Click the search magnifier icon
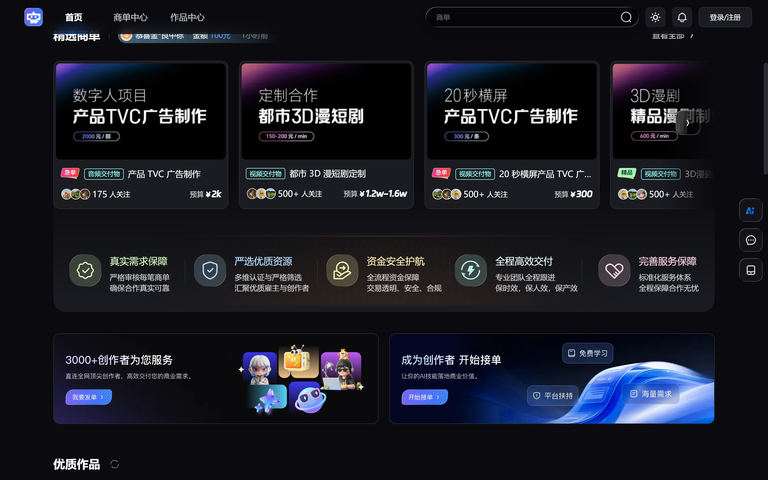Viewport: 768px width, 480px height. tap(626, 17)
